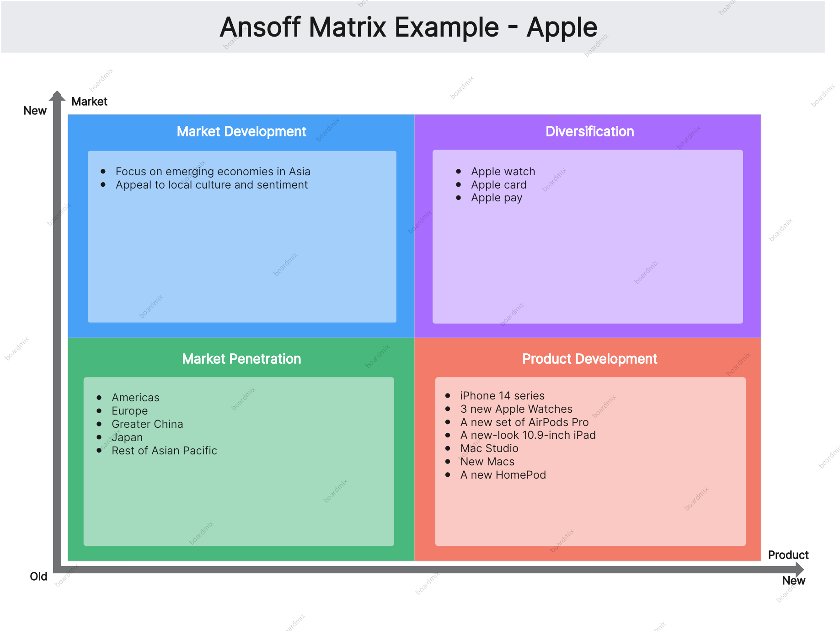840x631 pixels.
Task: Click the 'Mac Studio' list item
Action: pos(489,448)
